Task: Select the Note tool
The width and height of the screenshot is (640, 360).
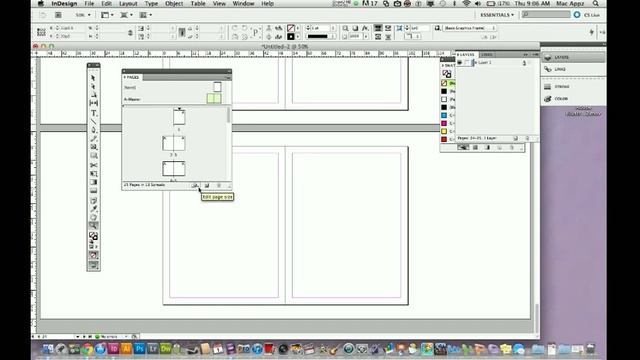Action: 93,200
